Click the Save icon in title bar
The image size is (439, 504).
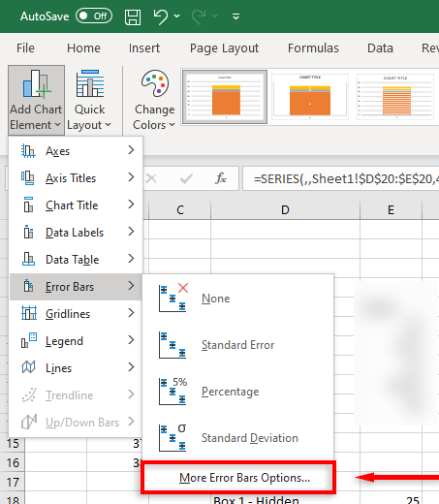pos(133,16)
